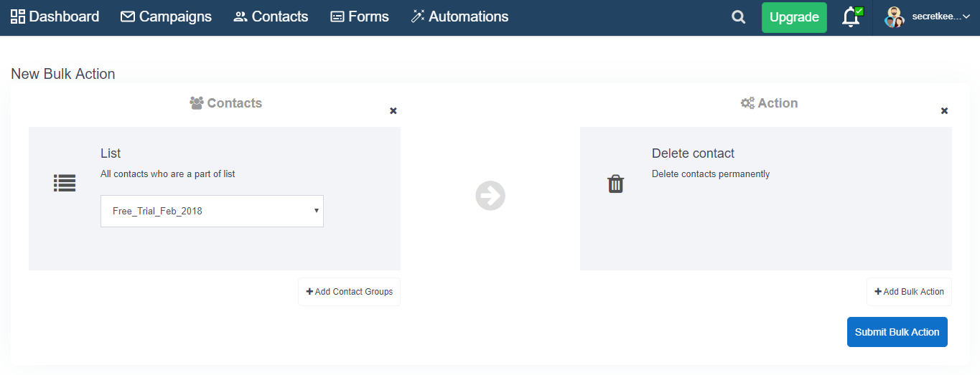
Task: Submit the bulk action
Action: tap(897, 332)
